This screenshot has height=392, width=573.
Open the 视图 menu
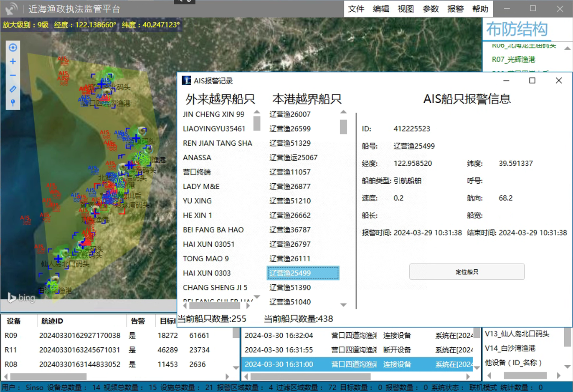tap(406, 9)
